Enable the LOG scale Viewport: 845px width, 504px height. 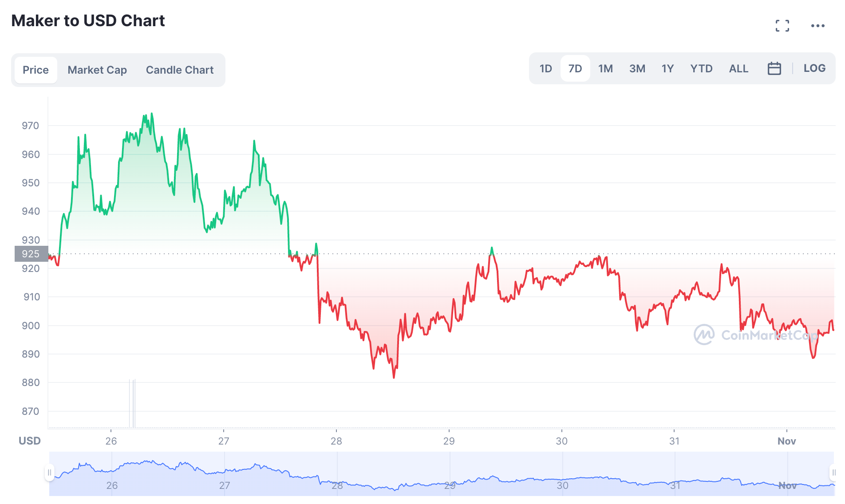pos(814,68)
